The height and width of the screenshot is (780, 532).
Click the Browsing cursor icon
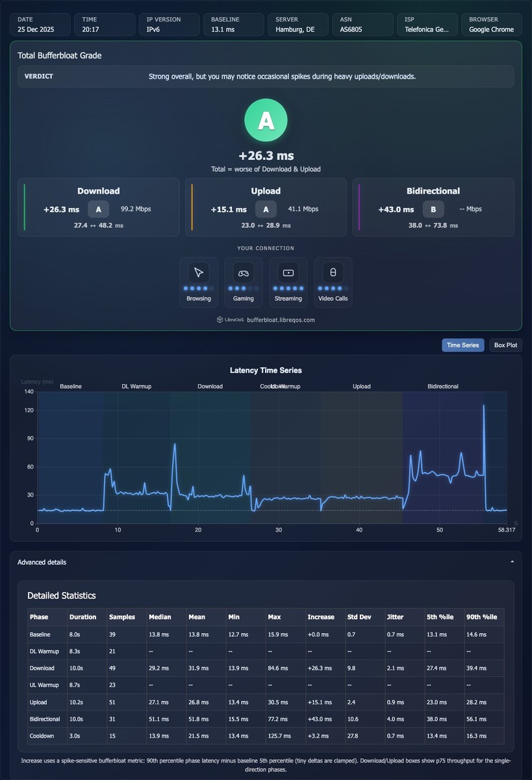[199, 272]
